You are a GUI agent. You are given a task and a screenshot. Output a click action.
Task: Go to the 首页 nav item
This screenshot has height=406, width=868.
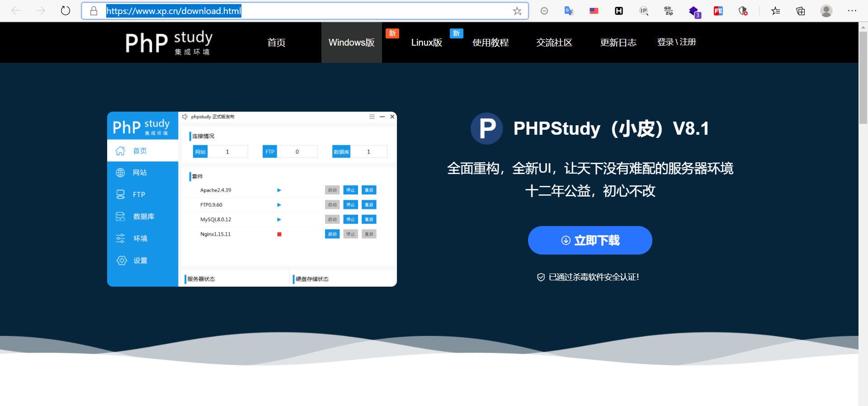pyautogui.click(x=276, y=42)
